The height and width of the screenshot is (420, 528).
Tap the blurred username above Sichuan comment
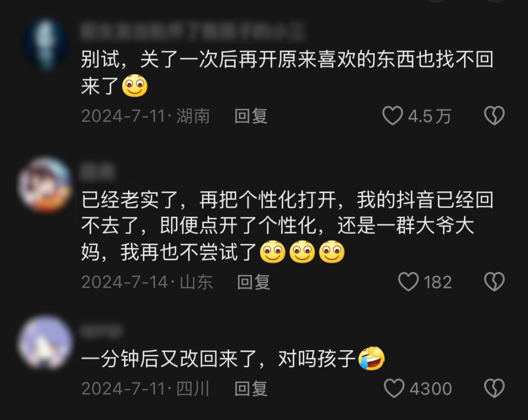101,330
